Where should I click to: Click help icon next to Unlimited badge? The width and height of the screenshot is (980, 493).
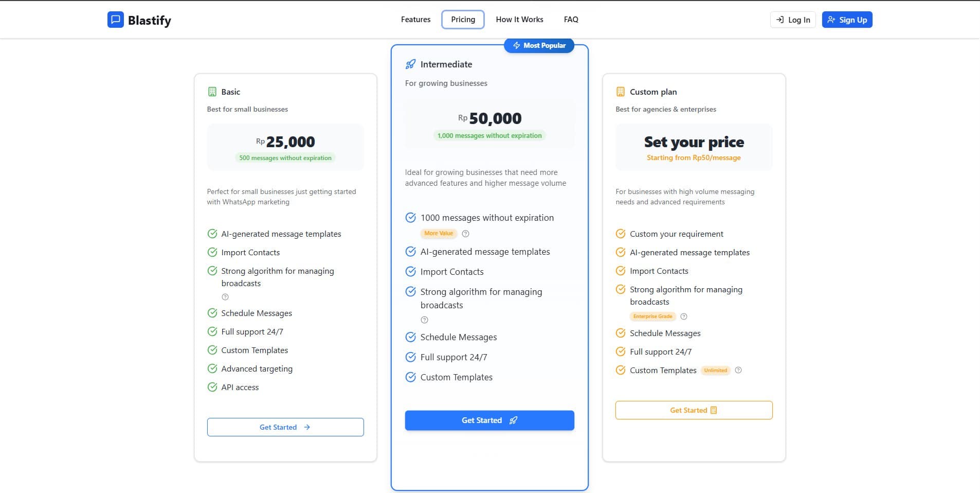pyautogui.click(x=738, y=370)
